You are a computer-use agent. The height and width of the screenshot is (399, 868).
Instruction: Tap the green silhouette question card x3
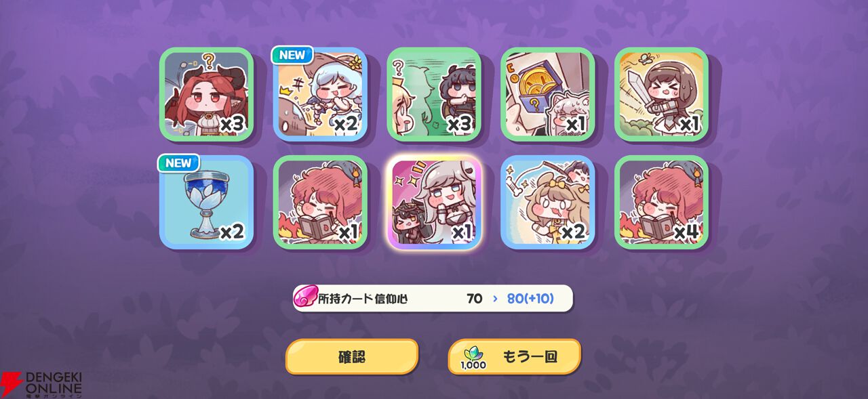click(x=434, y=94)
